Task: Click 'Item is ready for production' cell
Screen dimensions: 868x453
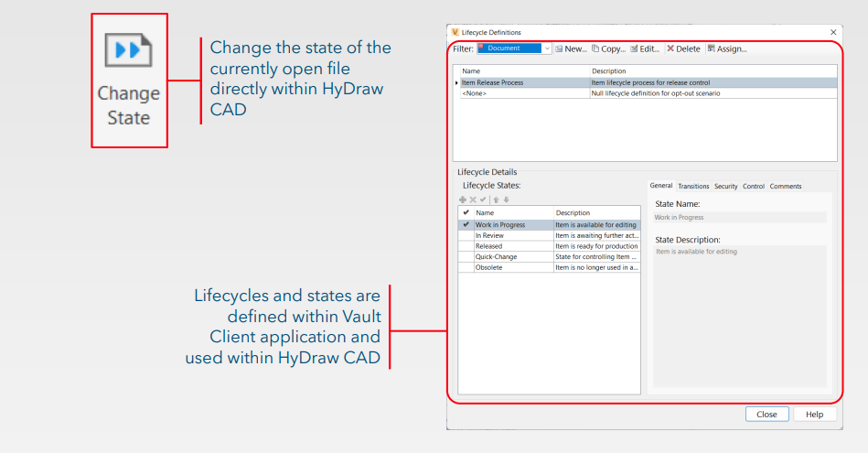Action: (596, 246)
